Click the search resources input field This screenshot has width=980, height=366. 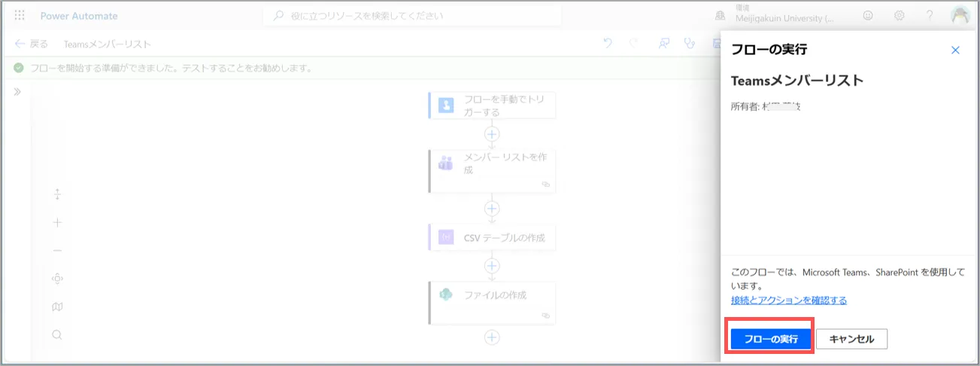[x=412, y=16]
